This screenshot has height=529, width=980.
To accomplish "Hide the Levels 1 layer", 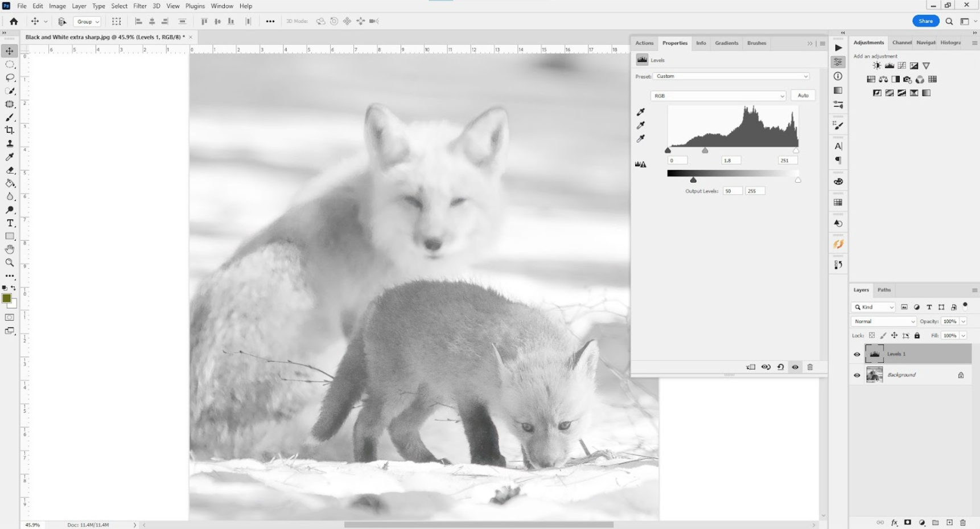I will point(857,354).
